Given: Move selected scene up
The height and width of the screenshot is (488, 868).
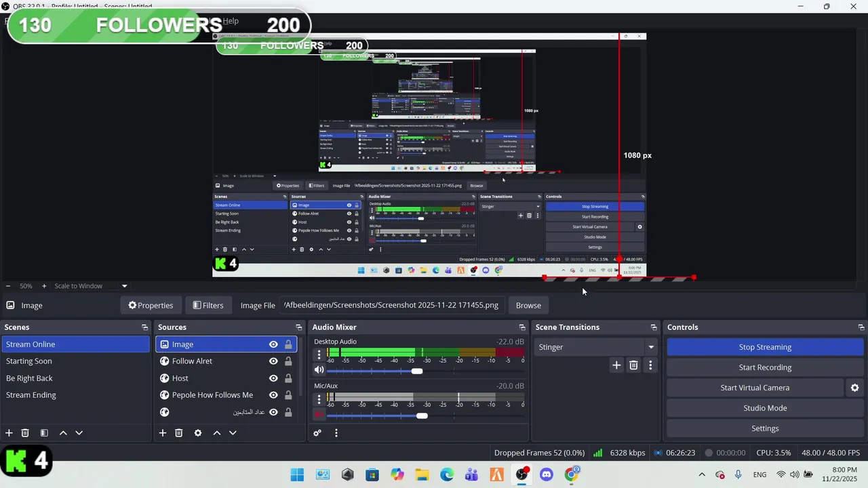Looking at the screenshot, I should pos(63,433).
